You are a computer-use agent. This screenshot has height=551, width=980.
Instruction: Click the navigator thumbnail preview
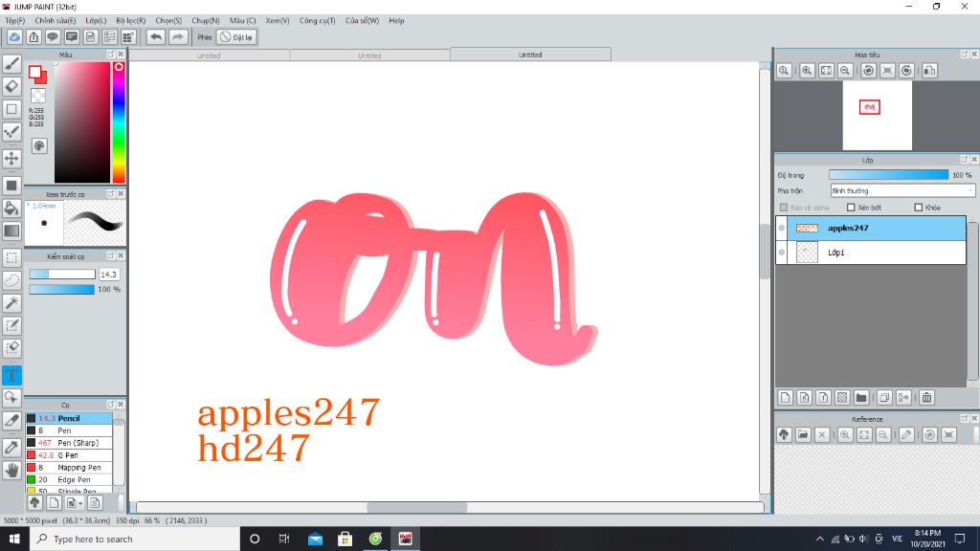[x=877, y=116]
